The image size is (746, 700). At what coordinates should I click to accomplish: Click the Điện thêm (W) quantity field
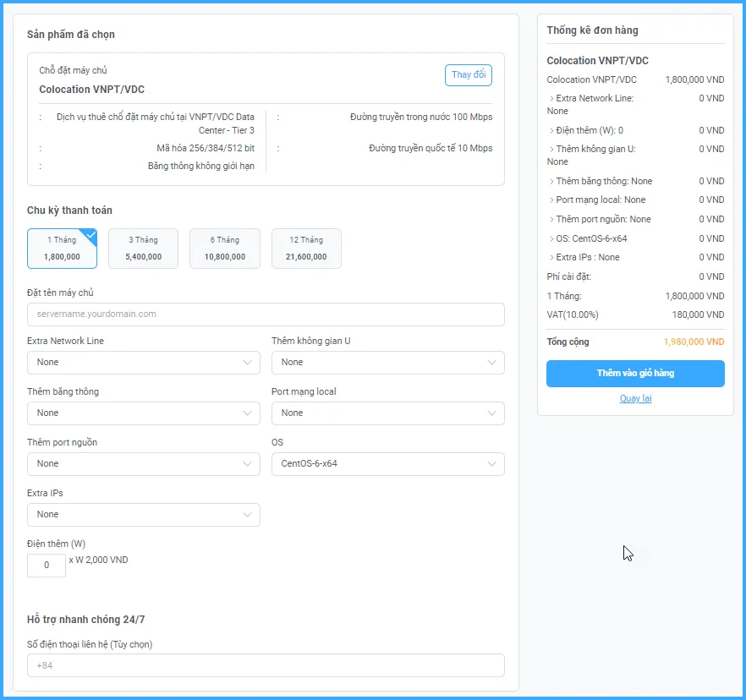pos(47,566)
